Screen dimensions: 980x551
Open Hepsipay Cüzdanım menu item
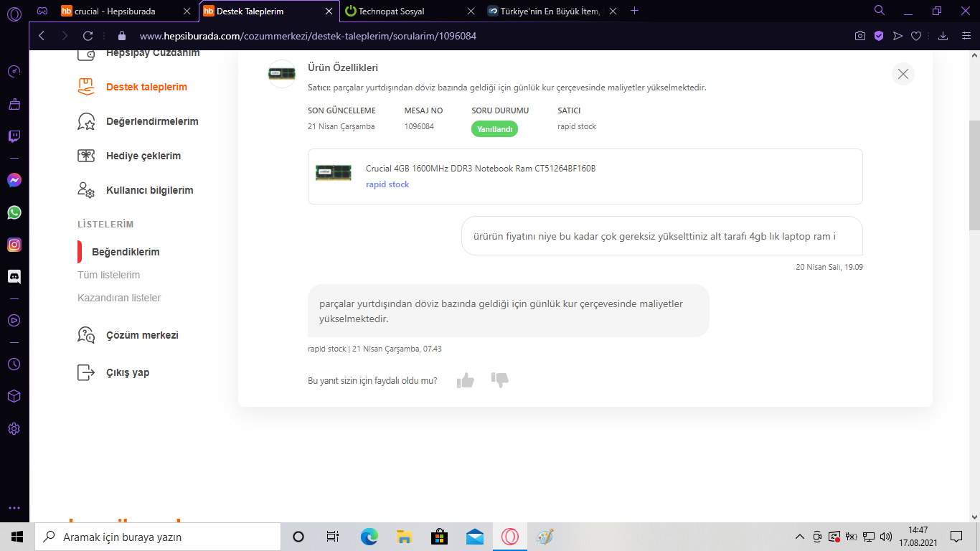pyautogui.click(x=138, y=52)
